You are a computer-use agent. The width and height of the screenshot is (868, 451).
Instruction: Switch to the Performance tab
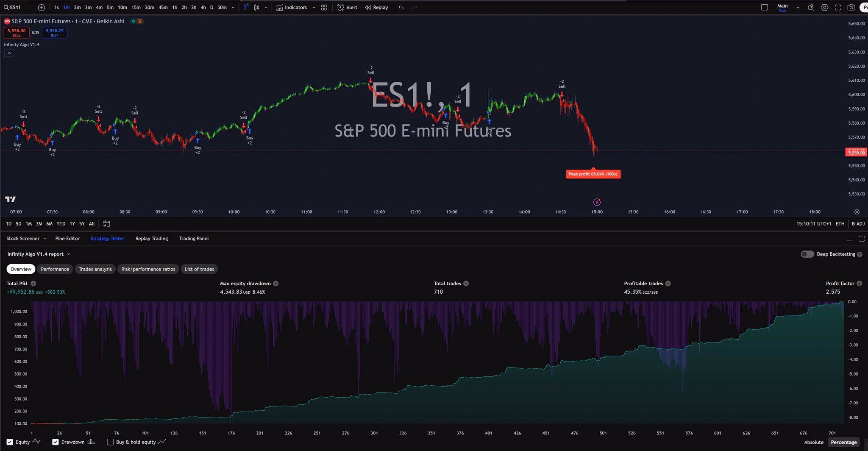tap(55, 269)
